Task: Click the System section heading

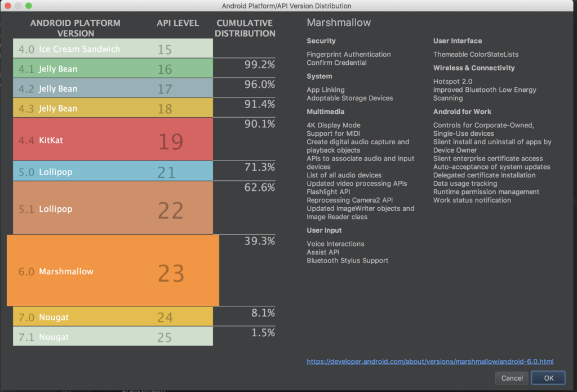Action: [319, 76]
